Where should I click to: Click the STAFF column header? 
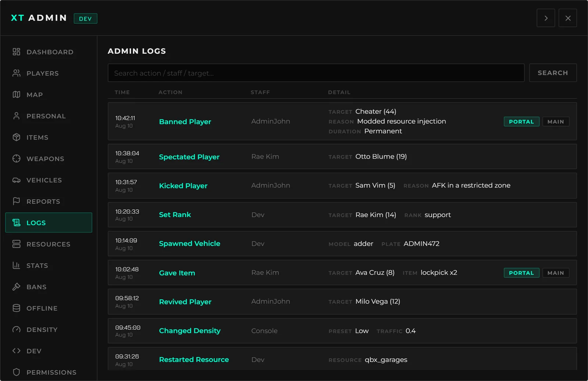[260, 92]
